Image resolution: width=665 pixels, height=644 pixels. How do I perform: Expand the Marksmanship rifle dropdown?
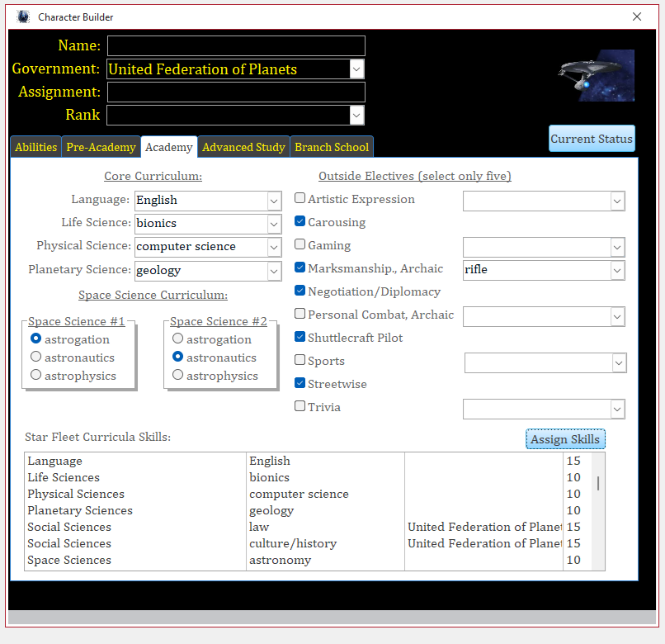tap(616, 270)
